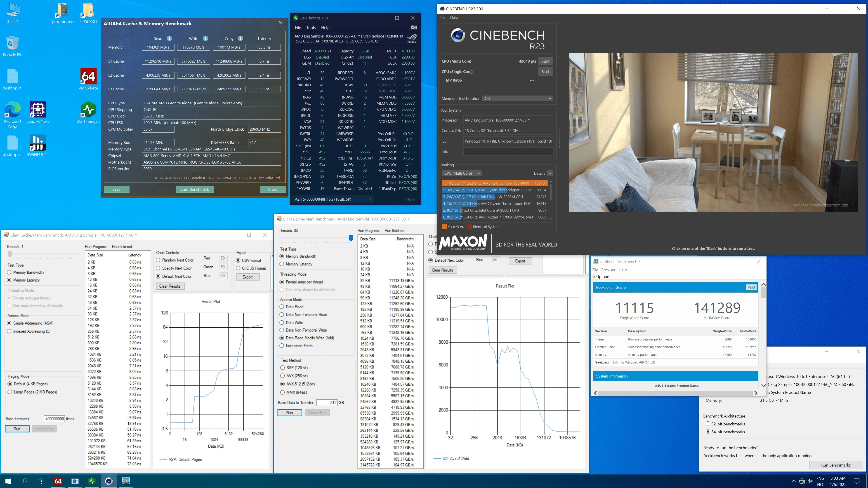Open Geekbench Browser menu
This screenshot has height=488, width=868.
[608, 270]
